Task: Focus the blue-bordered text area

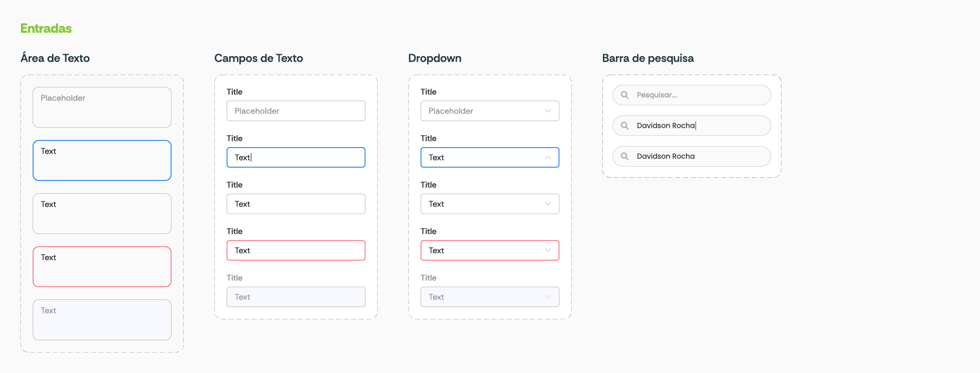Action: pos(102,160)
